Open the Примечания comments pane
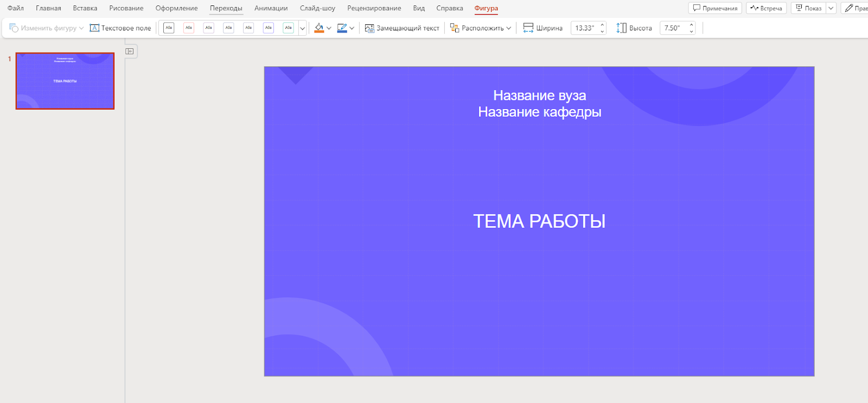 click(x=715, y=8)
